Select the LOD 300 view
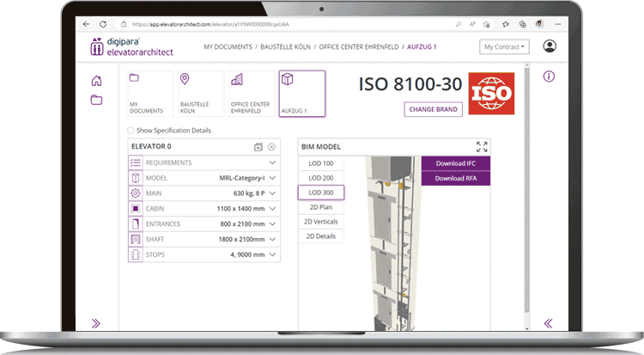Screen dimensions: 644x355 pyautogui.click(x=321, y=193)
